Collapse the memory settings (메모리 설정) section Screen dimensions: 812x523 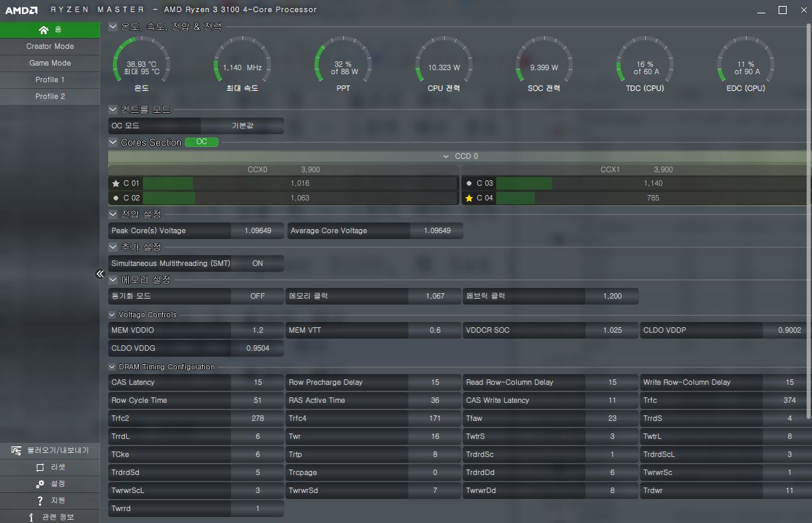click(x=113, y=280)
